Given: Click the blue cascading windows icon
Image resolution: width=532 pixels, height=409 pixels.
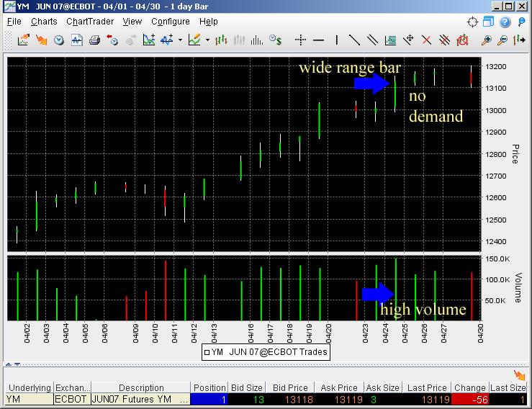Looking at the screenshot, I should (488, 22).
